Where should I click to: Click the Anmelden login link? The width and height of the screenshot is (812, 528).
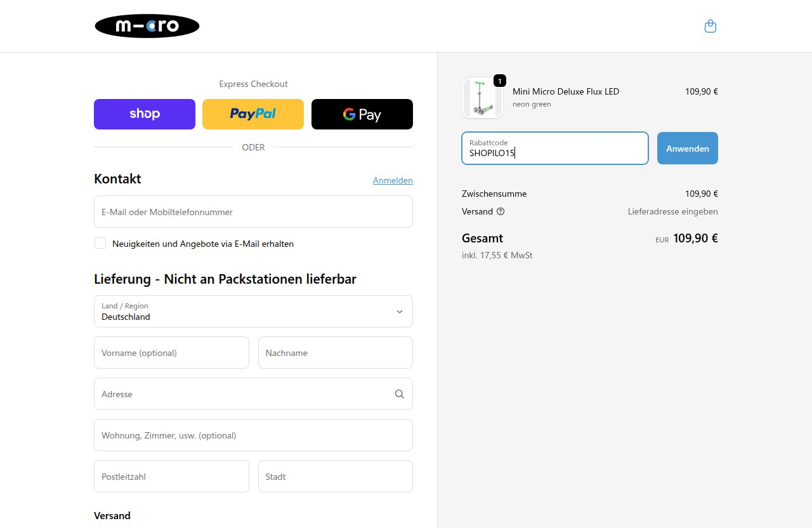coord(393,180)
